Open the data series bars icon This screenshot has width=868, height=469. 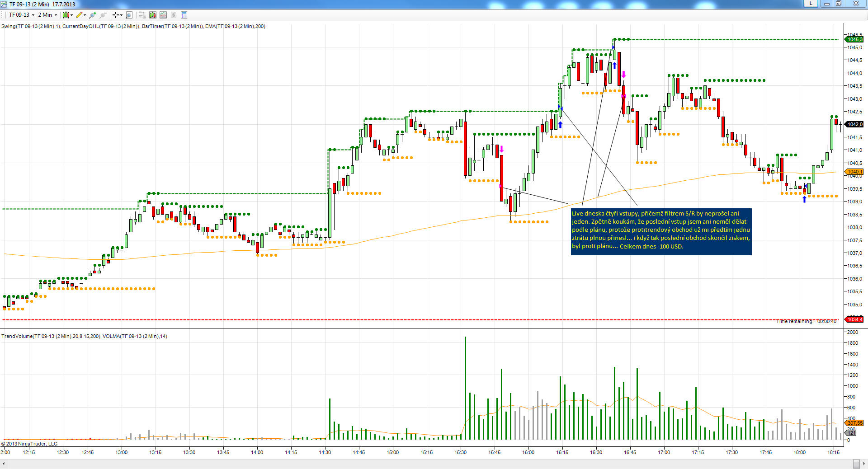click(152, 15)
